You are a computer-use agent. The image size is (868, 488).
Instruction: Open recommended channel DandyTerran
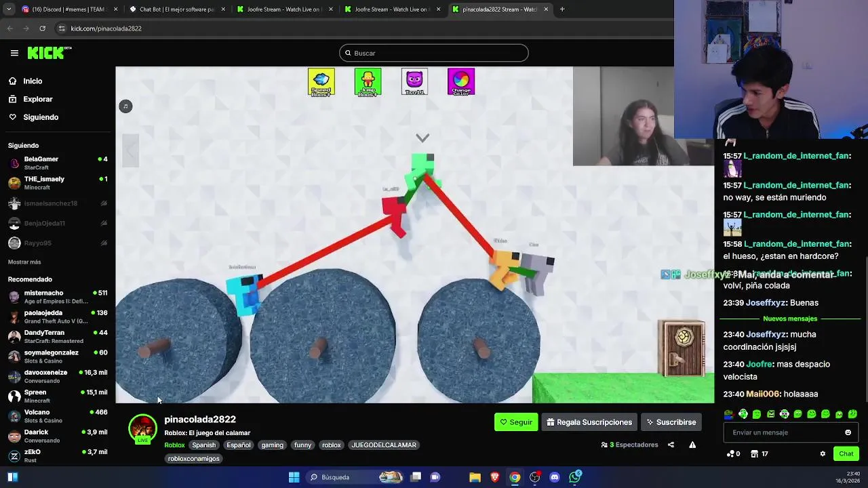point(58,336)
